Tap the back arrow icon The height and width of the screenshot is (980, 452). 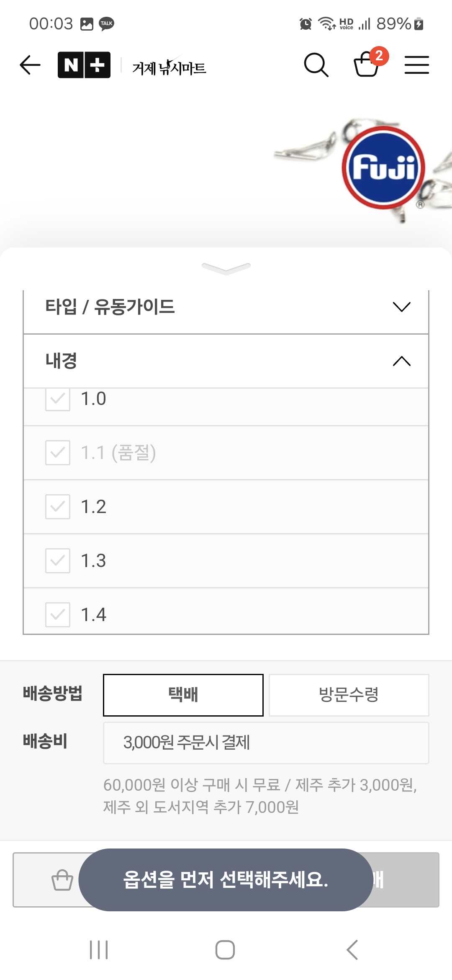click(x=30, y=65)
